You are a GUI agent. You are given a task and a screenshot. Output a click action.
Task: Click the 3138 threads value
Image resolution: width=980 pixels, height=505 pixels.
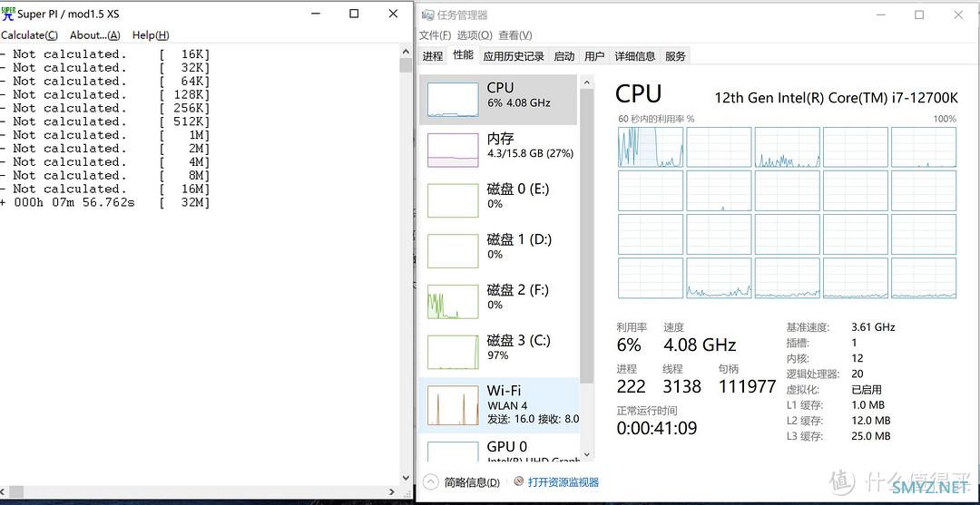(681, 387)
